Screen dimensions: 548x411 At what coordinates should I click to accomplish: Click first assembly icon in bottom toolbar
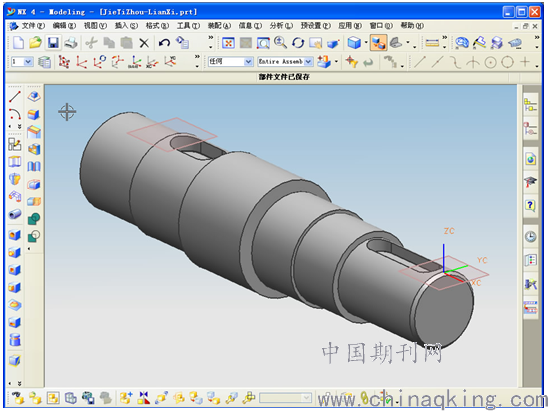coord(18,398)
